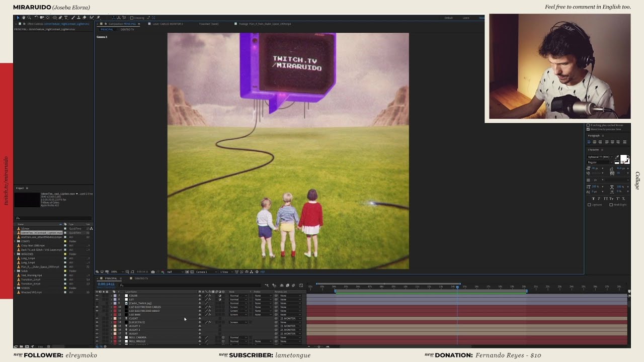Apply Faux Bold text style
The height and width of the screenshot is (362, 644).
click(594, 199)
